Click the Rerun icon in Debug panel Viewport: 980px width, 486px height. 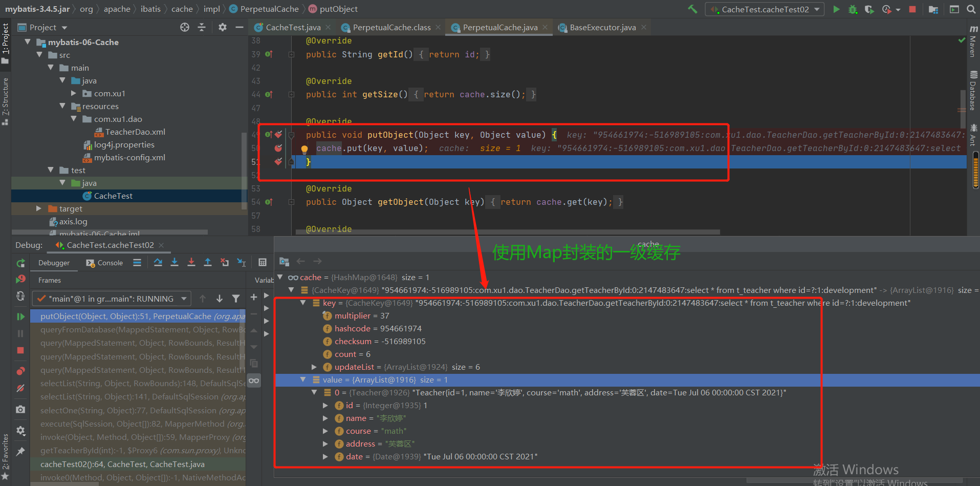(20, 263)
